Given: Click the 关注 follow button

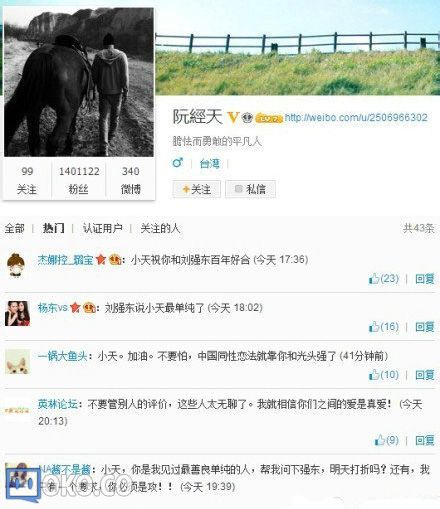Looking at the screenshot, I should 197,189.
